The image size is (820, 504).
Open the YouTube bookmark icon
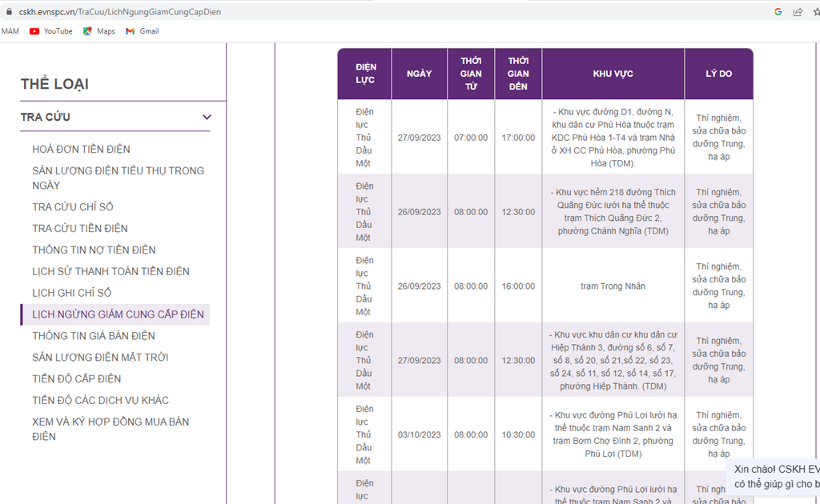(34, 31)
